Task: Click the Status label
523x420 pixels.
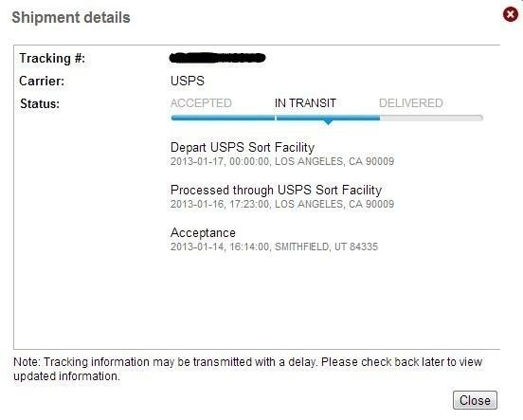Action: pyautogui.click(x=40, y=104)
